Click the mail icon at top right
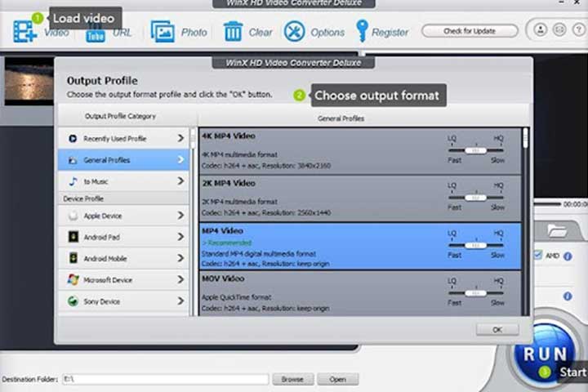 (x=559, y=29)
